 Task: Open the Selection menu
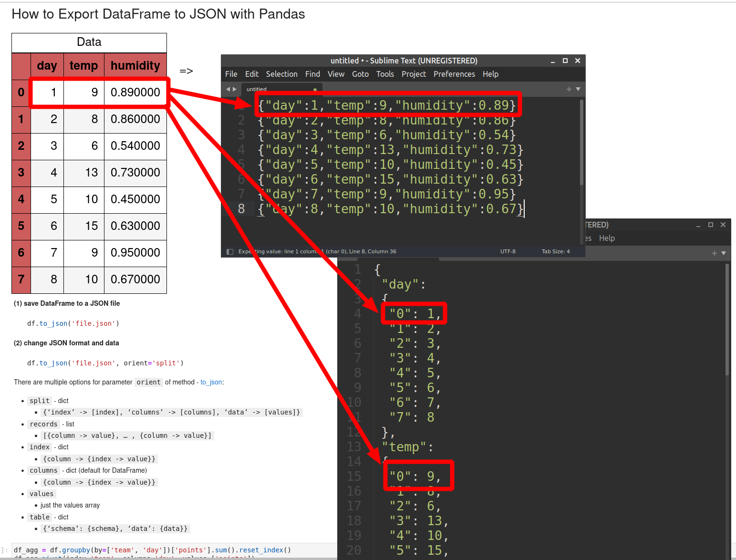281,74
